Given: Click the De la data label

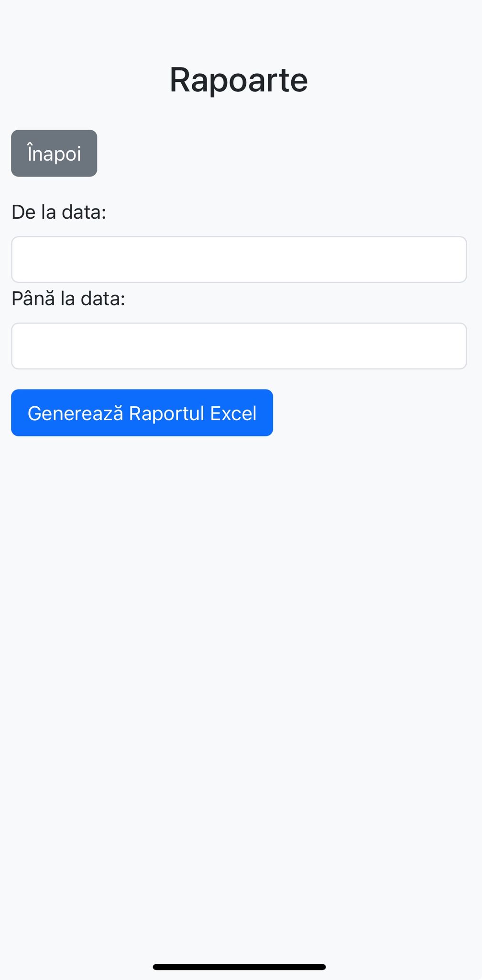Looking at the screenshot, I should [59, 212].
